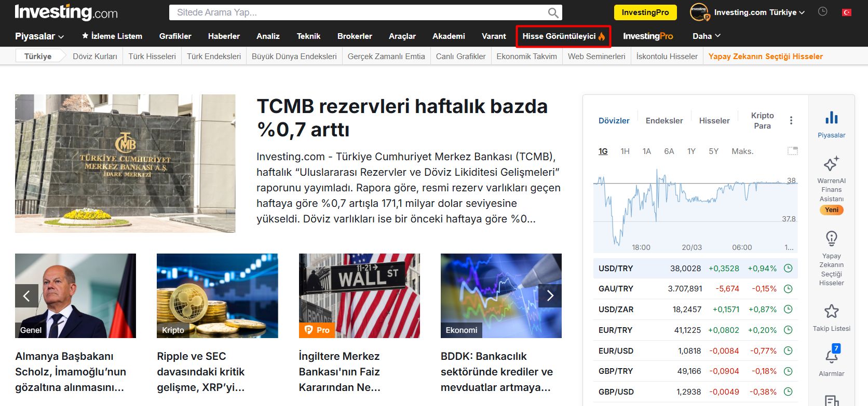Open the three-dot menu in markets widget
Image resolution: width=868 pixels, height=406 pixels.
791,120
